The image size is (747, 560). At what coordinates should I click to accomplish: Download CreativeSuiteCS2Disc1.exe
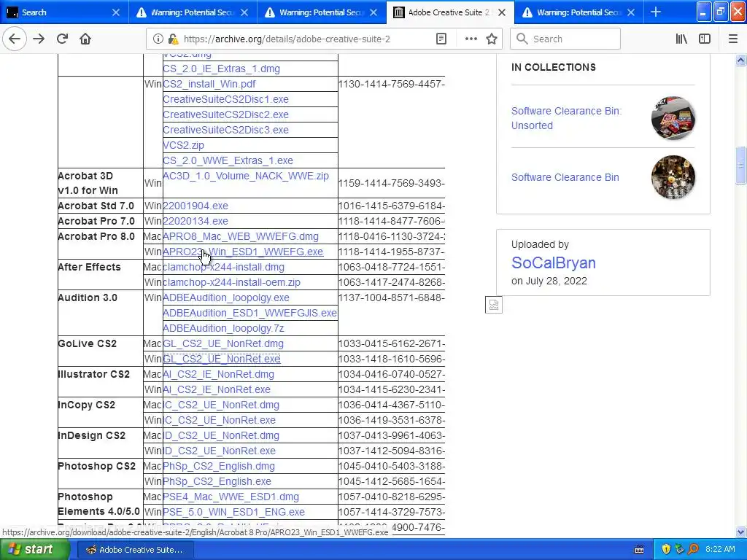[x=226, y=99]
